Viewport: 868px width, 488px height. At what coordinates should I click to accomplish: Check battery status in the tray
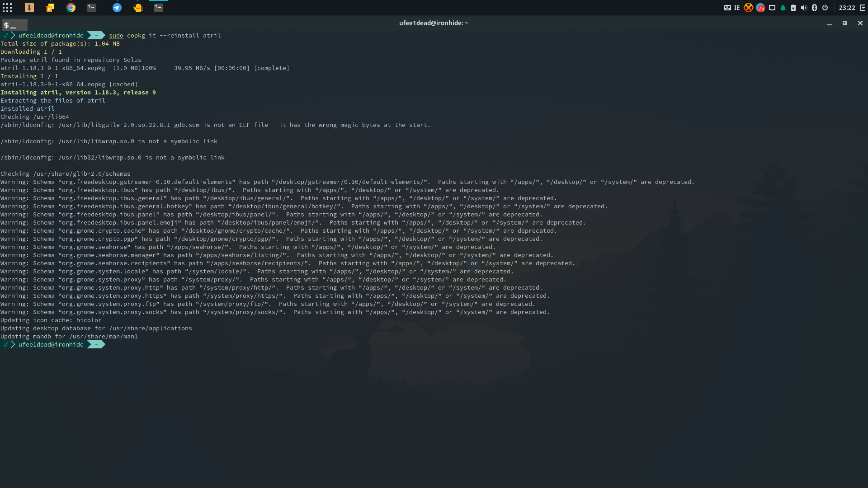tap(793, 8)
